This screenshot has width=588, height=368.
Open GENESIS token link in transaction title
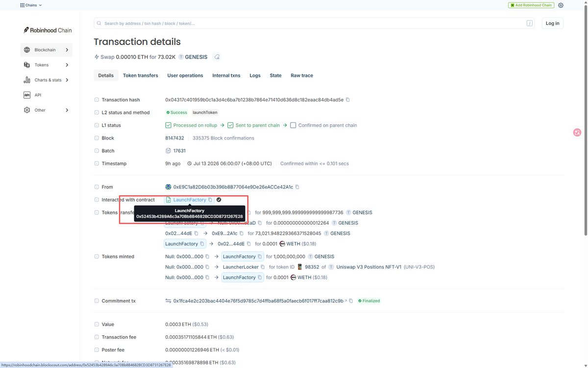(x=196, y=57)
